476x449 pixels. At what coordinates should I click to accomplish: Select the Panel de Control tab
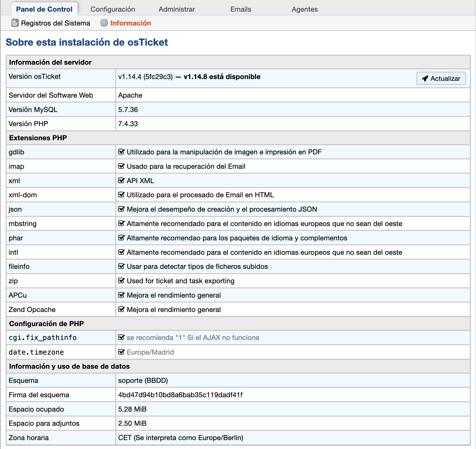(44, 9)
